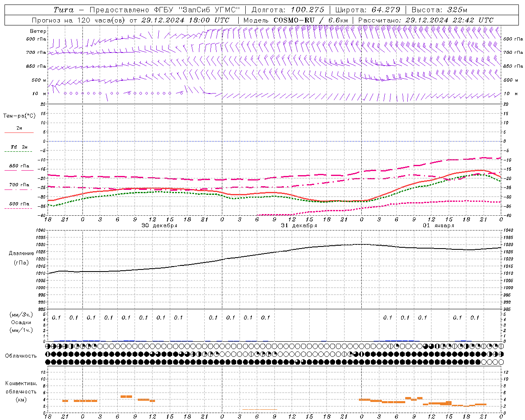
Task: Click the "Давление" pressure panel label
Action: point(21,253)
